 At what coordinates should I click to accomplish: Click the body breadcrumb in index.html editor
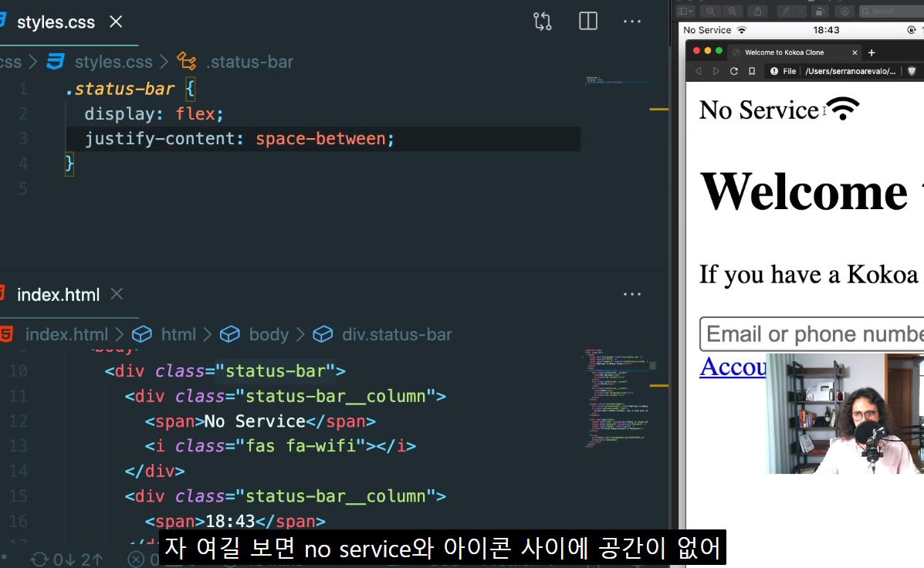coord(269,335)
